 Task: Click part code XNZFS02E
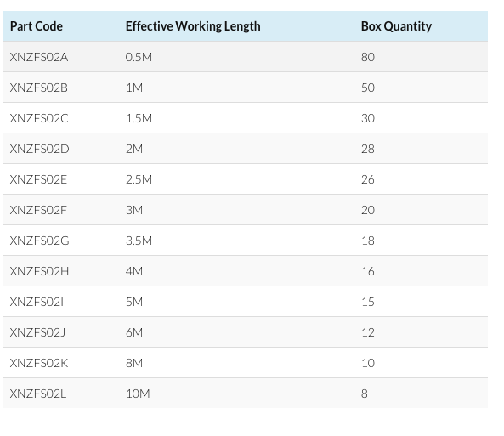click(x=38, y=179)
